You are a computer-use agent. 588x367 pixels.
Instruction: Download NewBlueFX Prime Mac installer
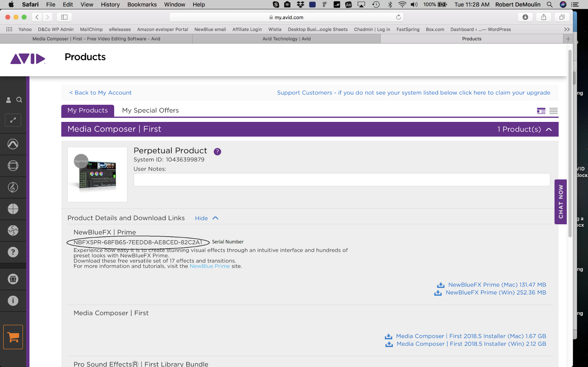pyautogui.click(x=497, y=285)
